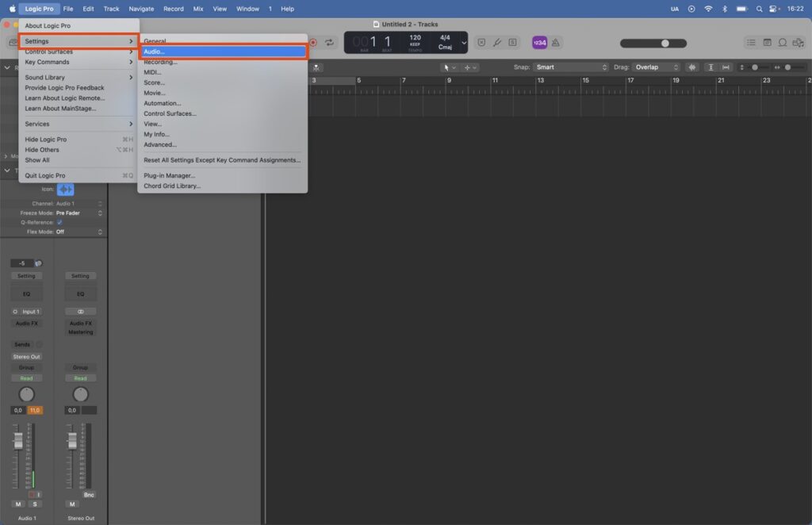812x525 pixels.
Task: Open the Snap Smart dropdown
Action: (566, 67)
